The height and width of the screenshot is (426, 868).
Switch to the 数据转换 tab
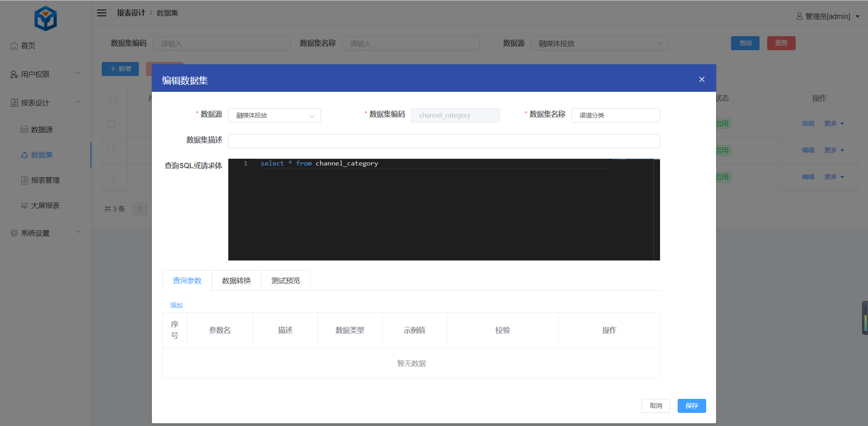[x=236, y=280]
